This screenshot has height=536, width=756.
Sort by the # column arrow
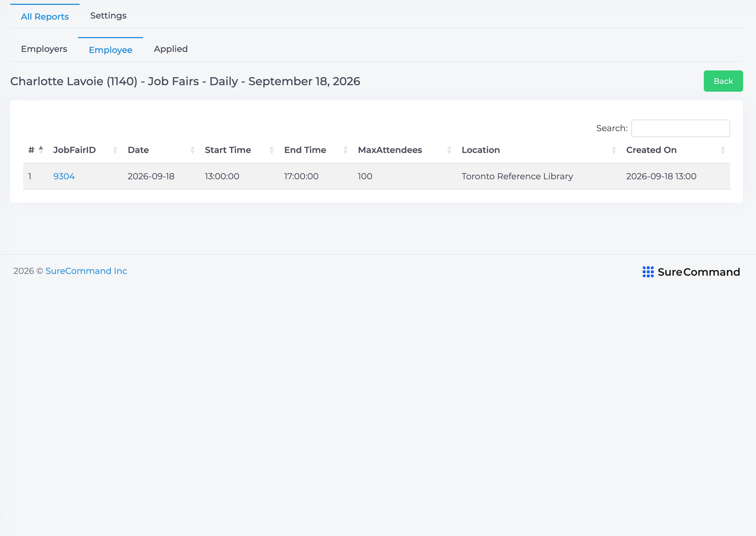coord(41,150)
